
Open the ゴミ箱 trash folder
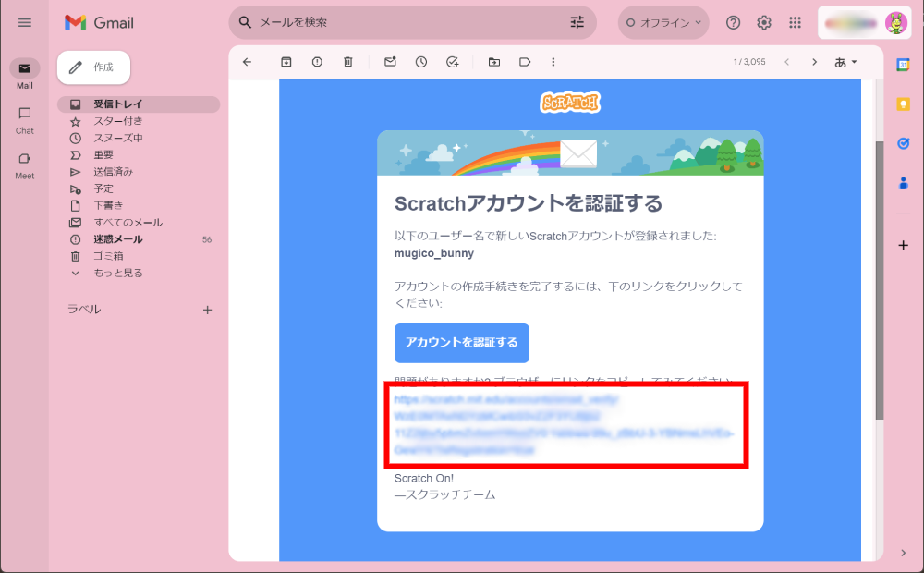[x=139, y=256]
